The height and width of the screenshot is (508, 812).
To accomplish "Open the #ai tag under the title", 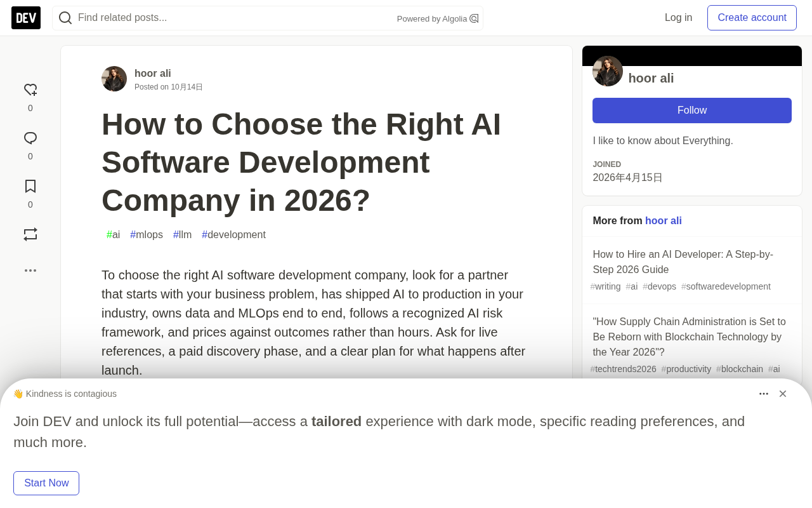I will 114,235.
